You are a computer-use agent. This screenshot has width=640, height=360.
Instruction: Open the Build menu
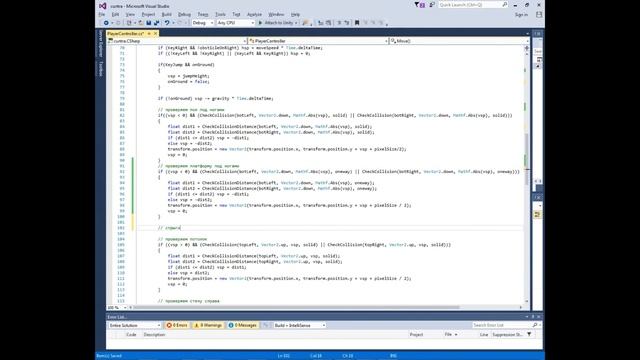[x=167, y=14]
